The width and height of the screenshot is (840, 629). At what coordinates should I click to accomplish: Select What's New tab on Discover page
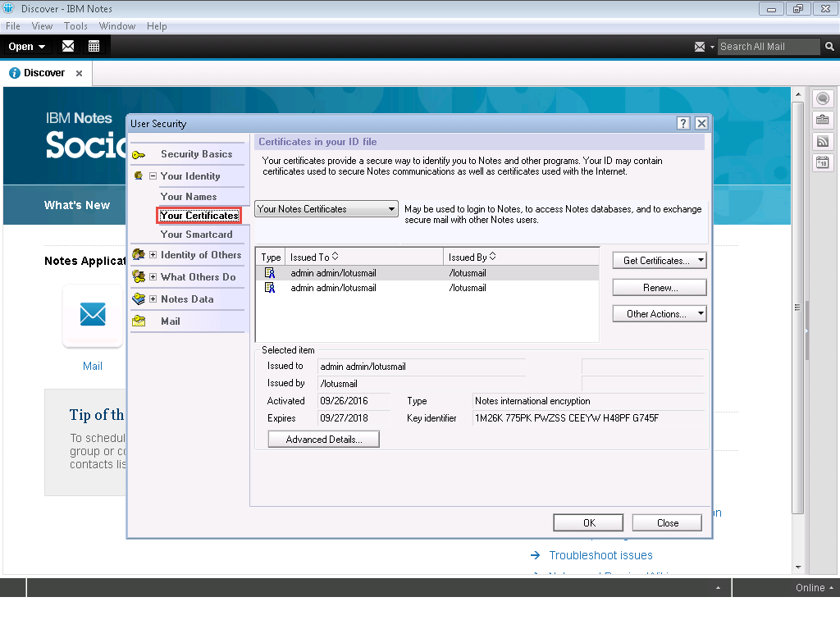(77, 205)
